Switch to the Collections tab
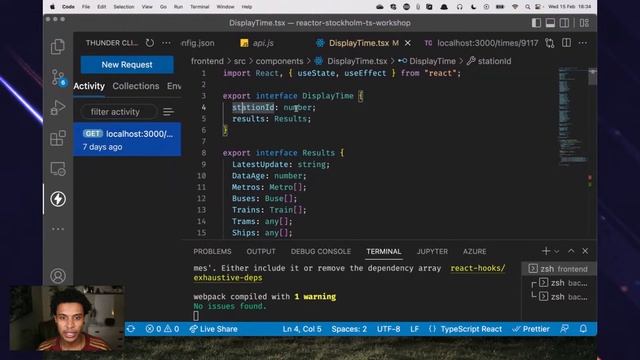 (x=136, y=86)
